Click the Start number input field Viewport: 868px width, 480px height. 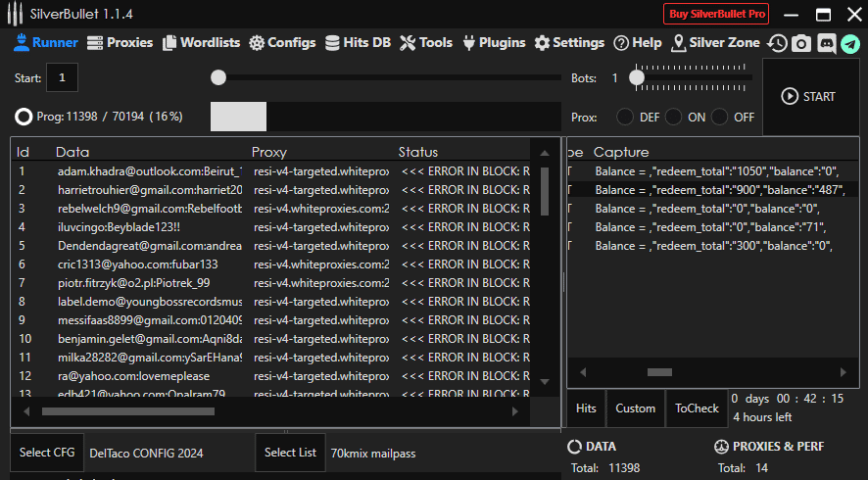pos(62,77)
